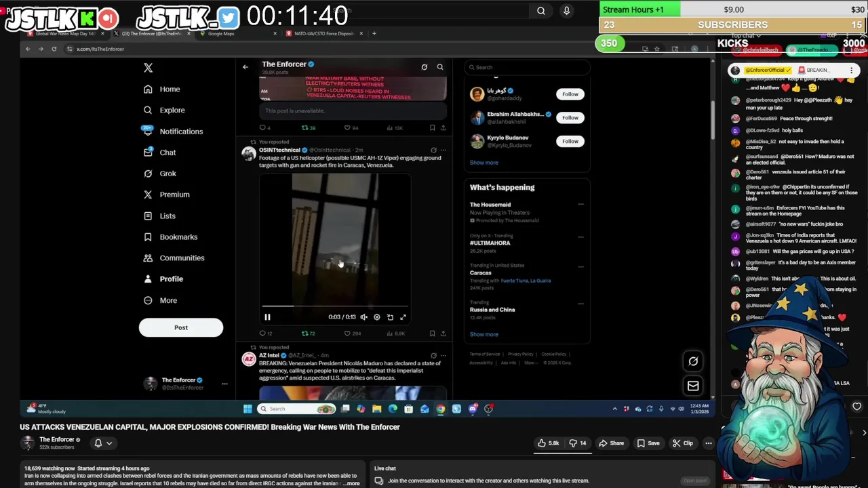
Task: Open the OSINTtechnical profile avatar
Action: click(249, 154)
